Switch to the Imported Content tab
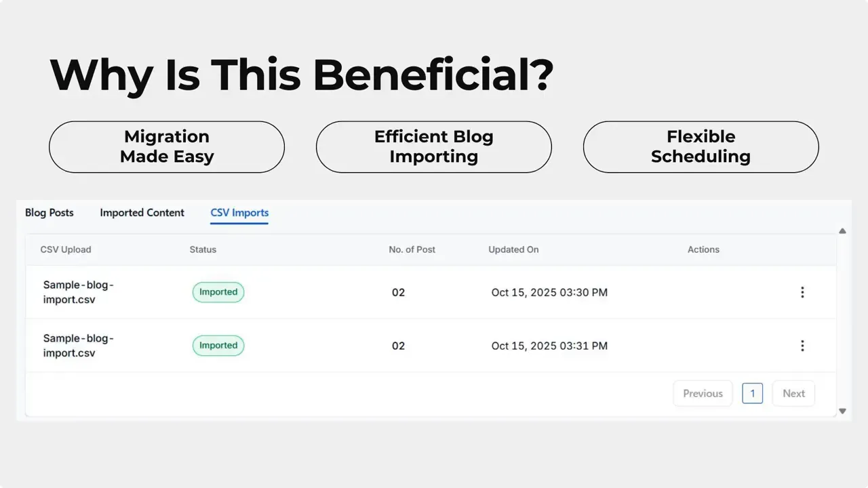 (142, 212)
